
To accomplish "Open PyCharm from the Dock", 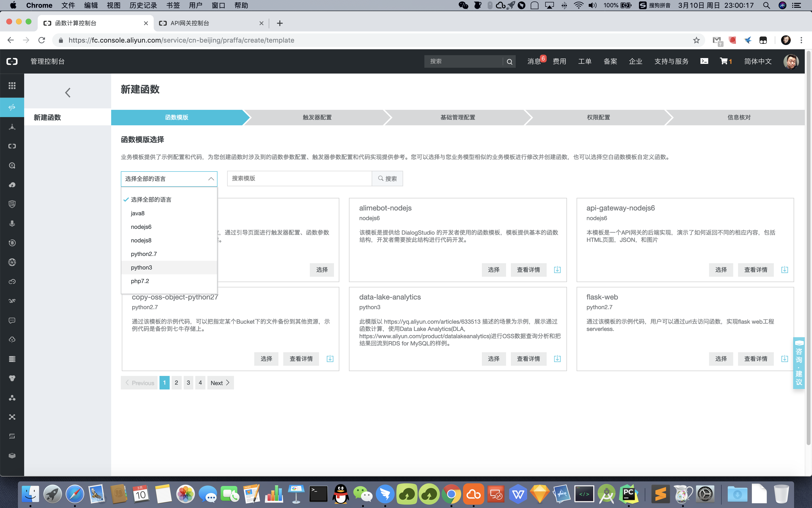I will [x=628, y=494].
